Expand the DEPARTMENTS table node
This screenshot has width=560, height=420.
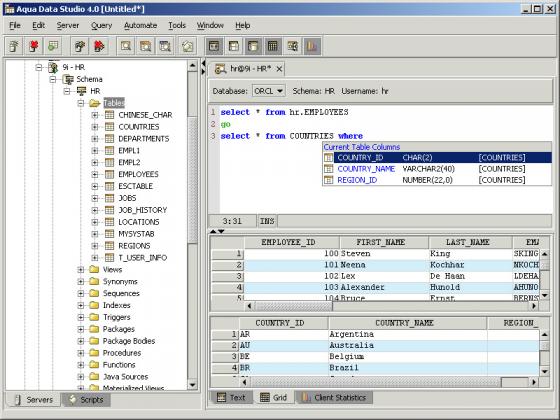(95, 139)
